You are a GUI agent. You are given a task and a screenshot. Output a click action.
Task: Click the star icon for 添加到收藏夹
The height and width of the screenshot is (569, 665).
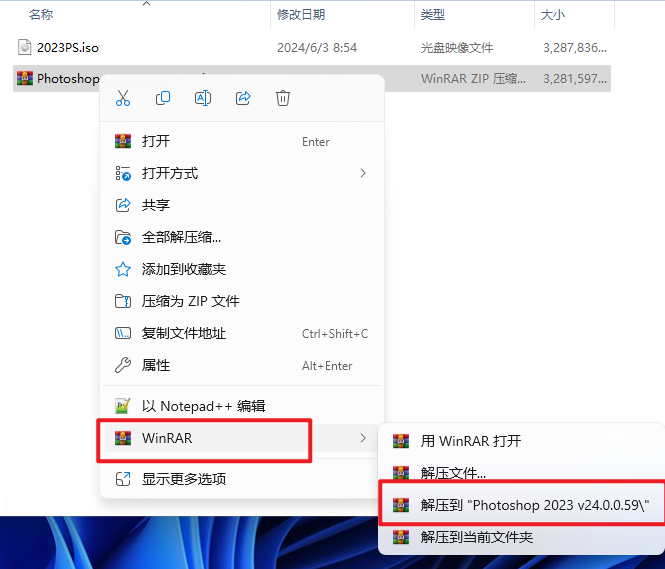(x=123, y=269)
